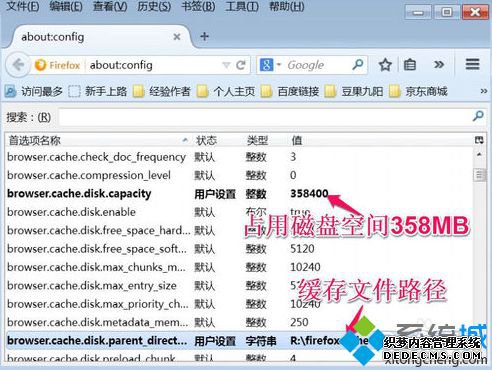Open the 京东商城 bookmark folder
The image size is (492, 370).
[418, 91]
